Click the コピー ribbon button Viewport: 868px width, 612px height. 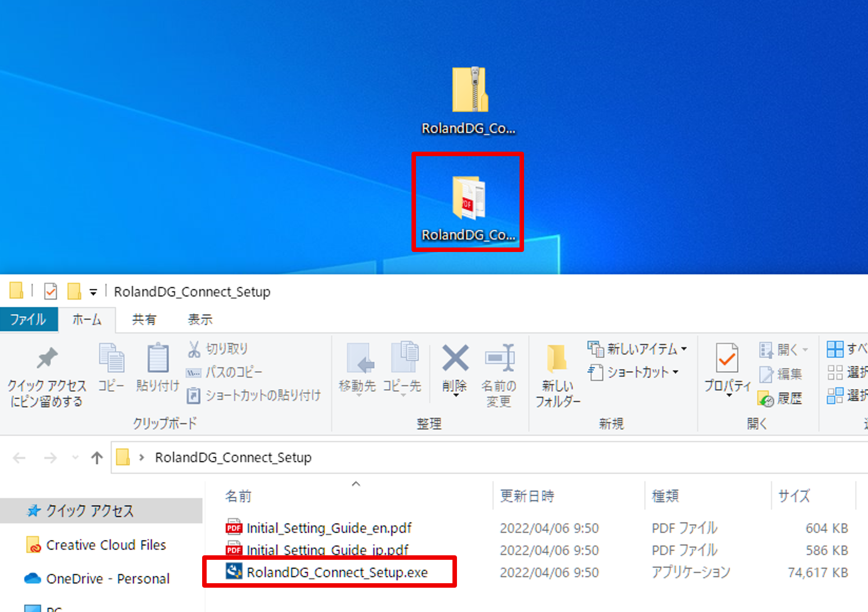(111, 367)
